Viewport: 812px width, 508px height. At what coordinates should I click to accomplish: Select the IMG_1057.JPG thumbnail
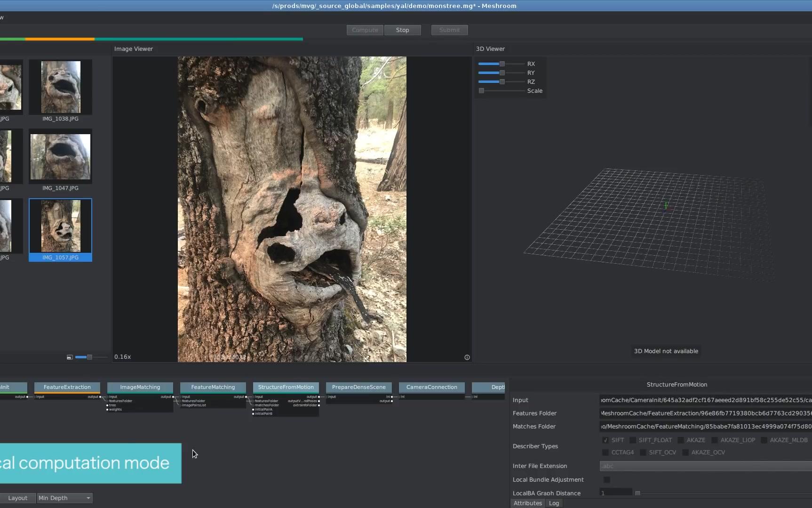(x=61, y=230)
